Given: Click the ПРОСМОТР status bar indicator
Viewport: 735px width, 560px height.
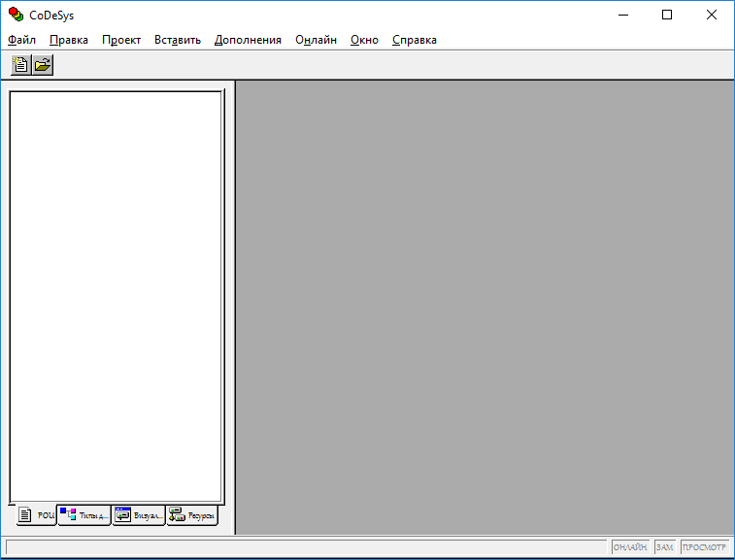Looking at the screenshot, I should [705, 548].
